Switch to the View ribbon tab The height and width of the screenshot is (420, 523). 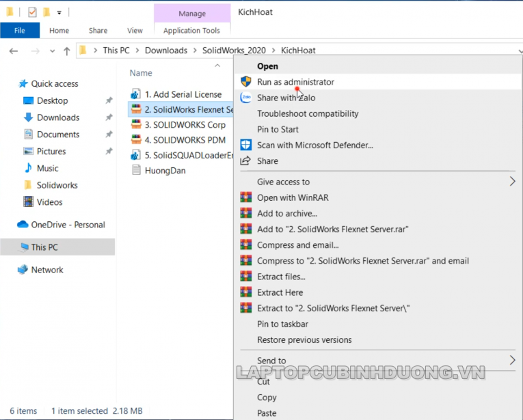pos(135,30)
